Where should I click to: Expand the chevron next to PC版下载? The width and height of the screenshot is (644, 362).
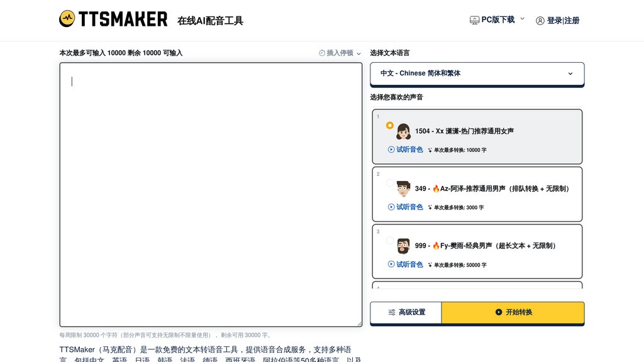[523, 18]
